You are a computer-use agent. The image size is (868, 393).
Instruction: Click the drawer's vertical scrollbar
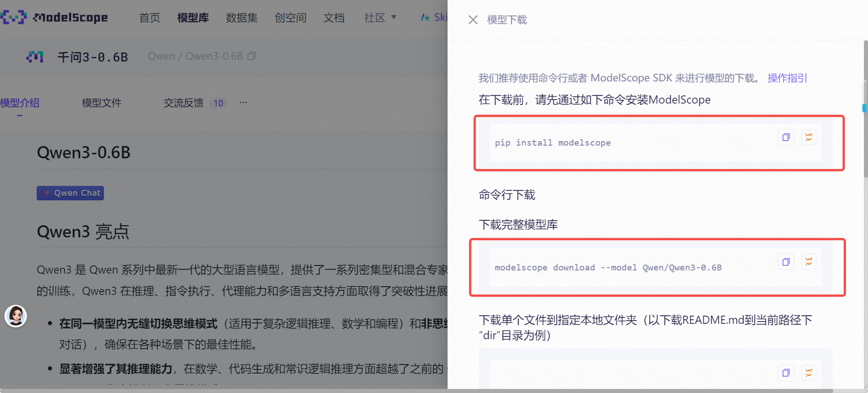(865, 109)
